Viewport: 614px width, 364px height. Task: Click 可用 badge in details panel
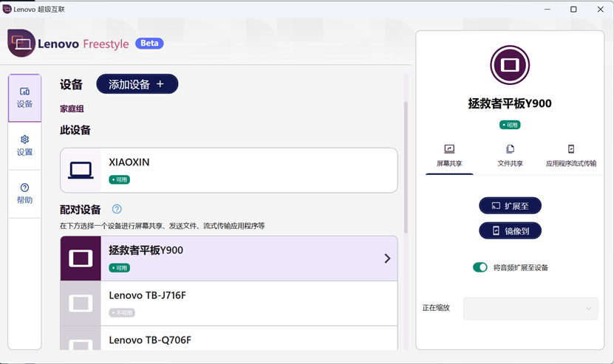510,125
